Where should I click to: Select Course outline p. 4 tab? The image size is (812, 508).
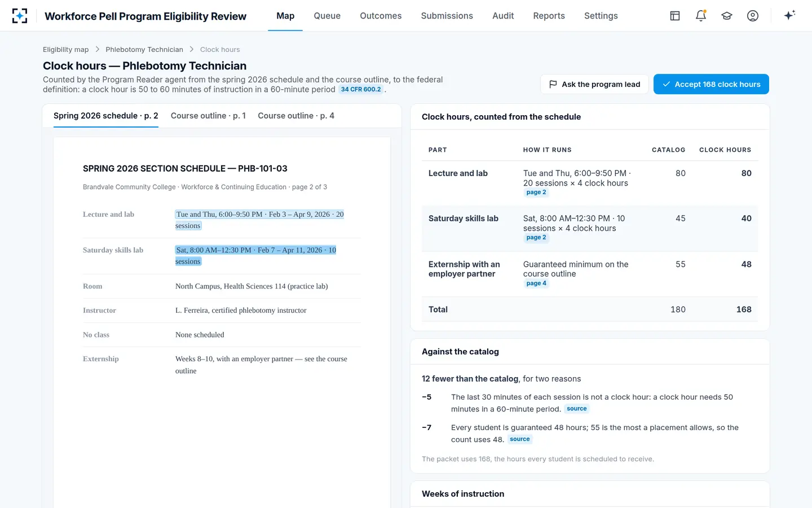point(296,116)
